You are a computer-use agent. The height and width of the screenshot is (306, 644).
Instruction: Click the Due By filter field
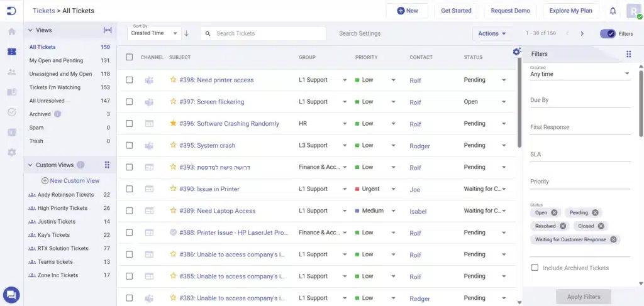(x=580, y=100)
